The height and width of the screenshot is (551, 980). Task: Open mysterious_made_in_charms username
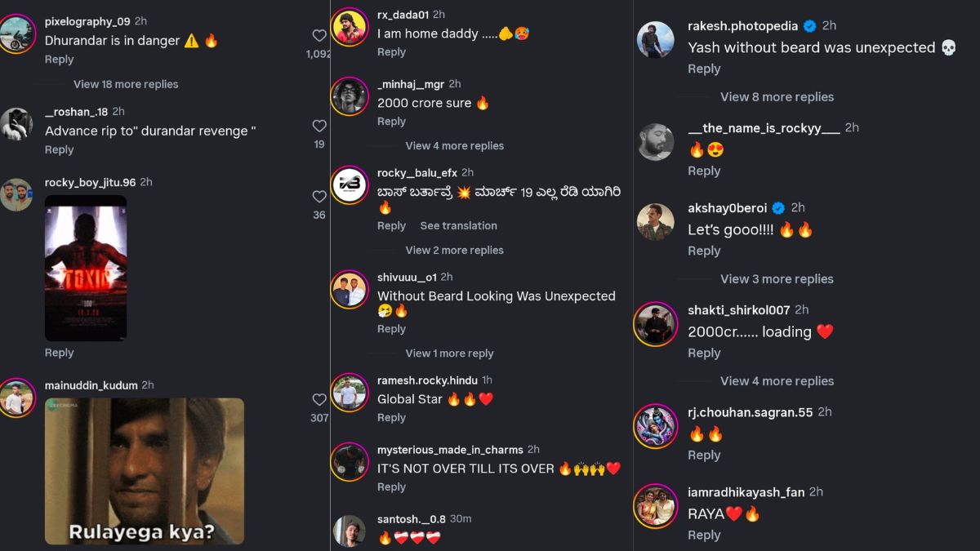pyautogui.click(x=450, y=450)
